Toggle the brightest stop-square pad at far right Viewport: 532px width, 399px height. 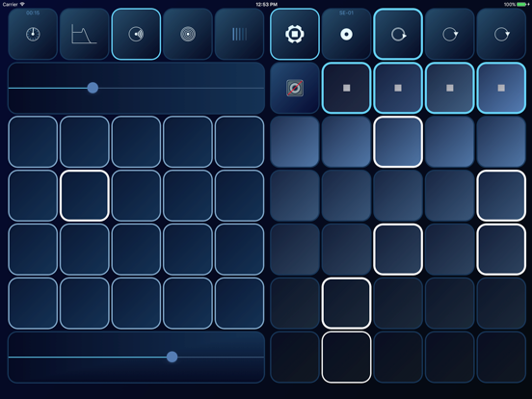(x=501, y=88)
